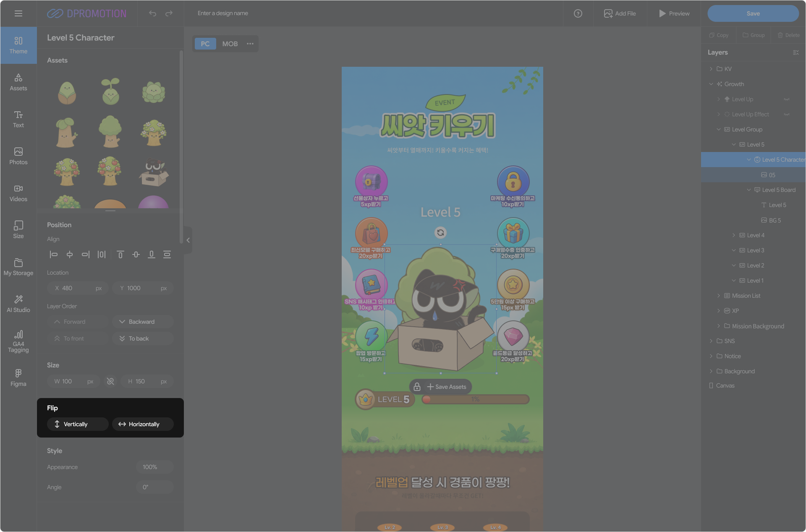The height and width of the screenshot is (532, 806).
Task: Expand the SNS layer folder
Action: 711,341
